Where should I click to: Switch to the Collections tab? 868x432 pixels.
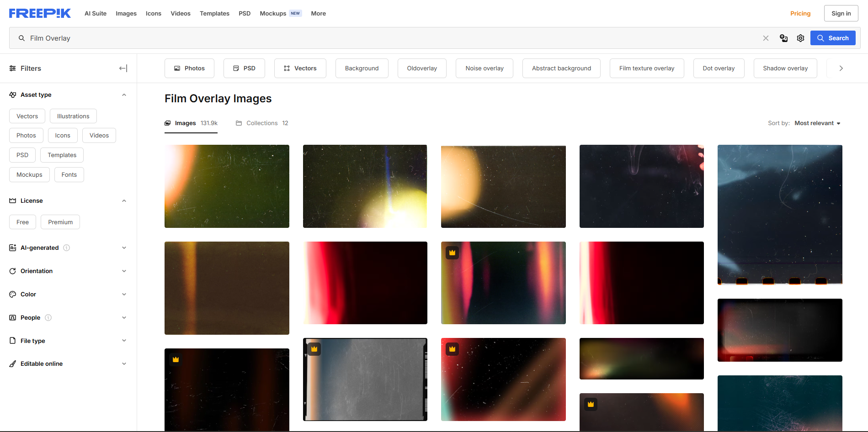click(x=262, y=123)
